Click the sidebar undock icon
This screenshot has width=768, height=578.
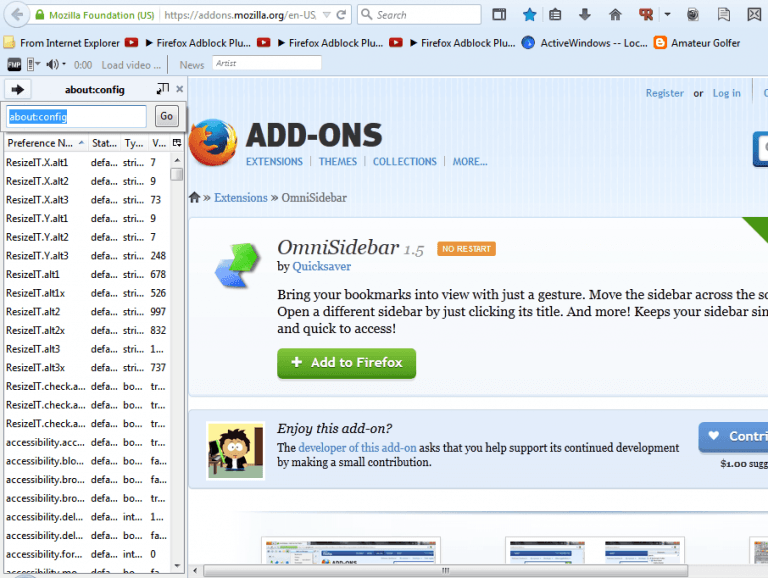163,89
